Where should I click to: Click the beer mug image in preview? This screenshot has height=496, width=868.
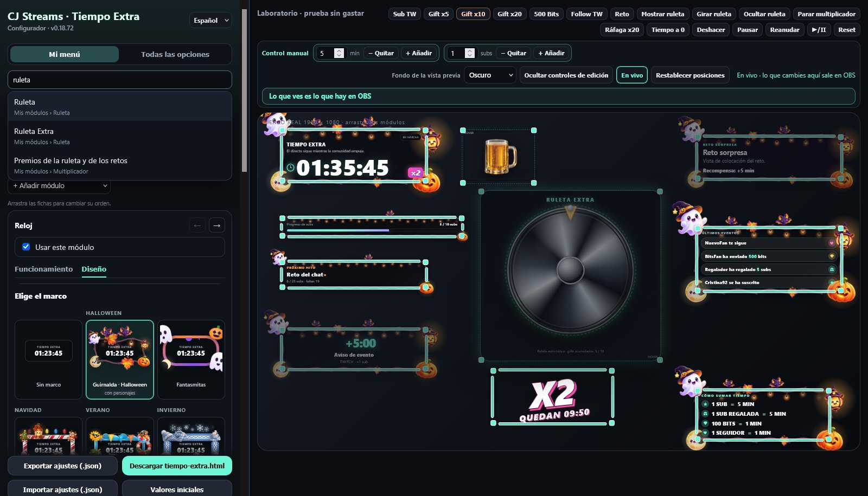coord(500,156)
